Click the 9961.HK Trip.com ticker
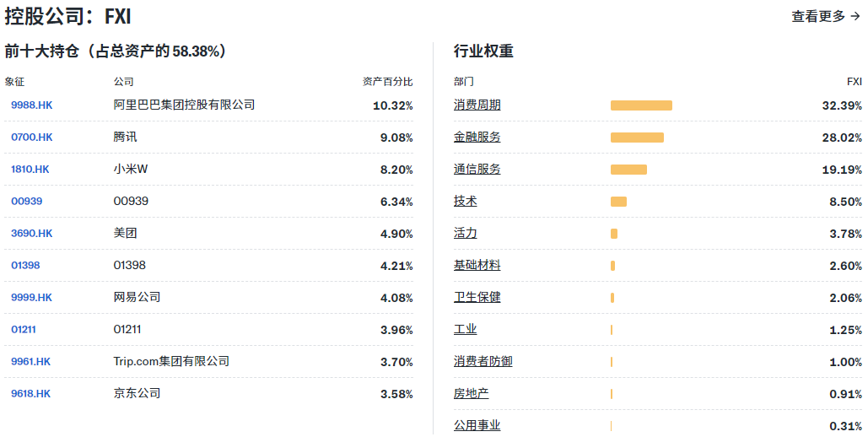The image size is (868, 437). pyautogui.click(x=30, y=362)
